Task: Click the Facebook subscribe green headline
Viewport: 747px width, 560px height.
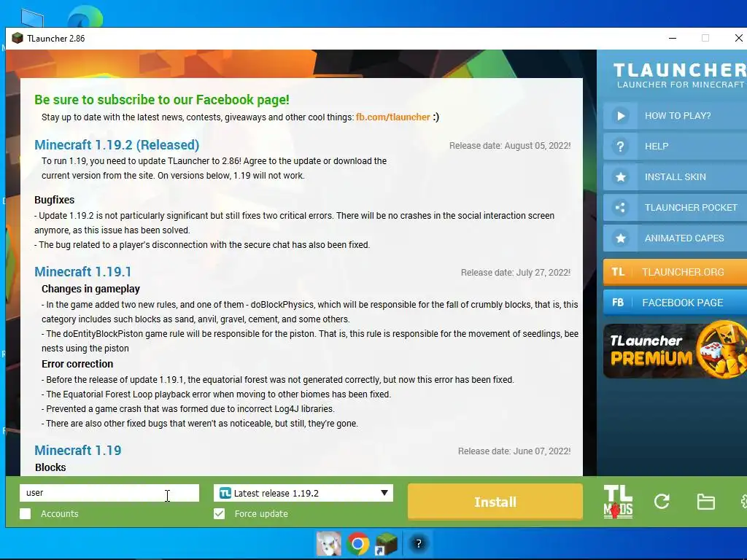Action: (x=161, y=99)
